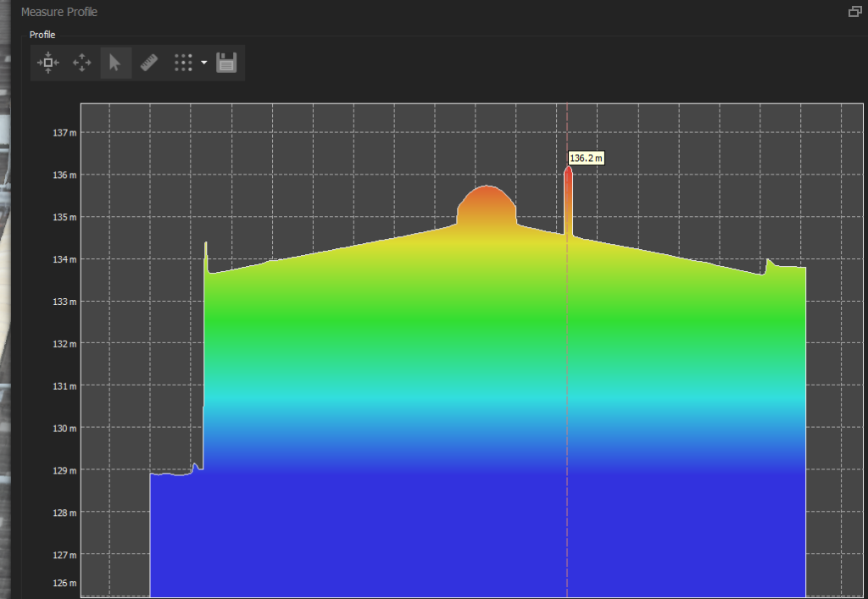The width and height of the screenshot is (868, 599).
Task: Click the small bump at profile right edge
Action: [x=769, y=262]
